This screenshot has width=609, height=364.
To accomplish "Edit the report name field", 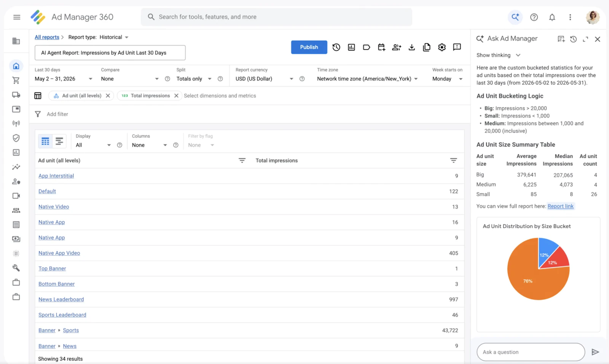I will point(110,53).
